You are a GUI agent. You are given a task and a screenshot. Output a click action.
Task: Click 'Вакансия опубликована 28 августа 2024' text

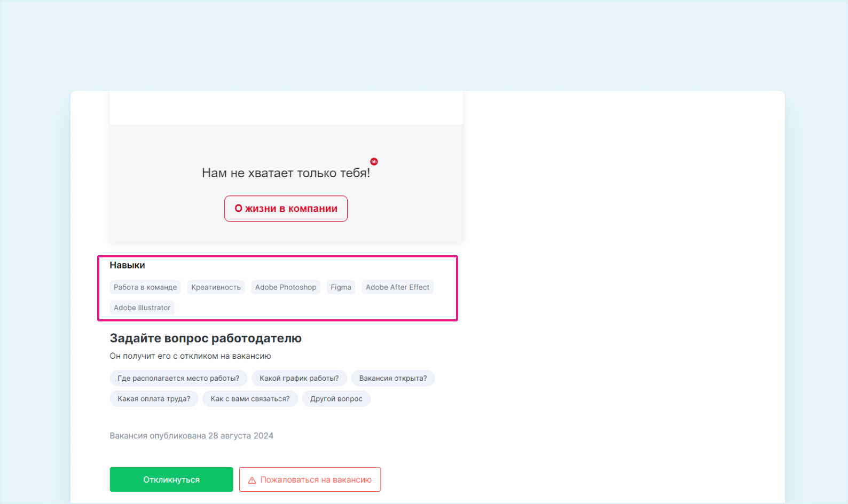(x=191, y=436)
